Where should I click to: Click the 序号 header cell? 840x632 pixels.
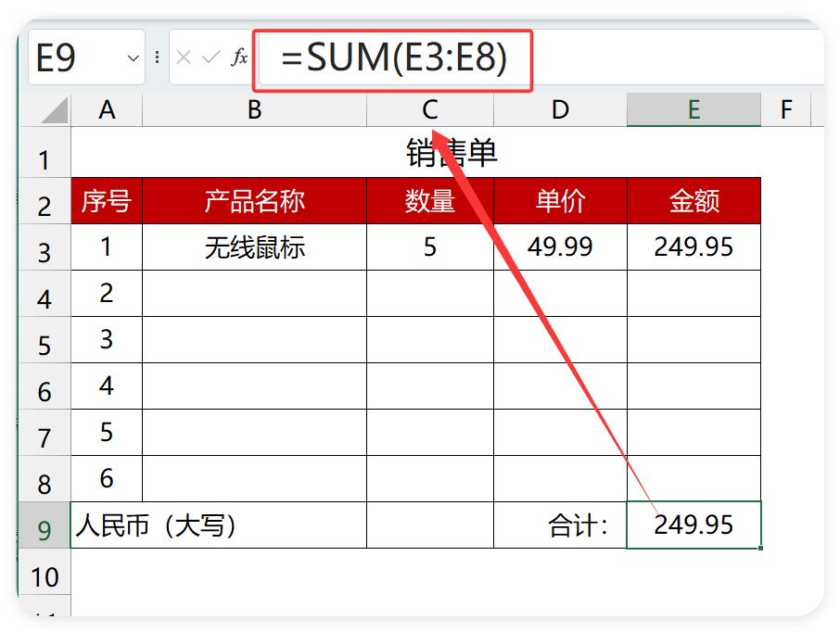pos(107,201)
